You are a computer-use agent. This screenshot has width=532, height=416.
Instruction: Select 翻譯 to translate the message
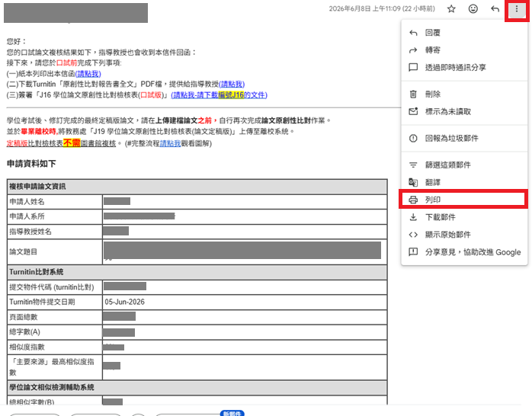click(464, 182)
